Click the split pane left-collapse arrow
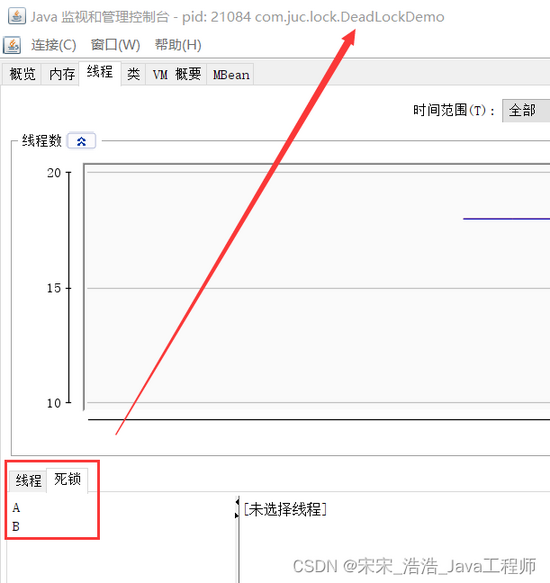The width and height of the screenshot is (550, 583). click(x=237, y=502)
